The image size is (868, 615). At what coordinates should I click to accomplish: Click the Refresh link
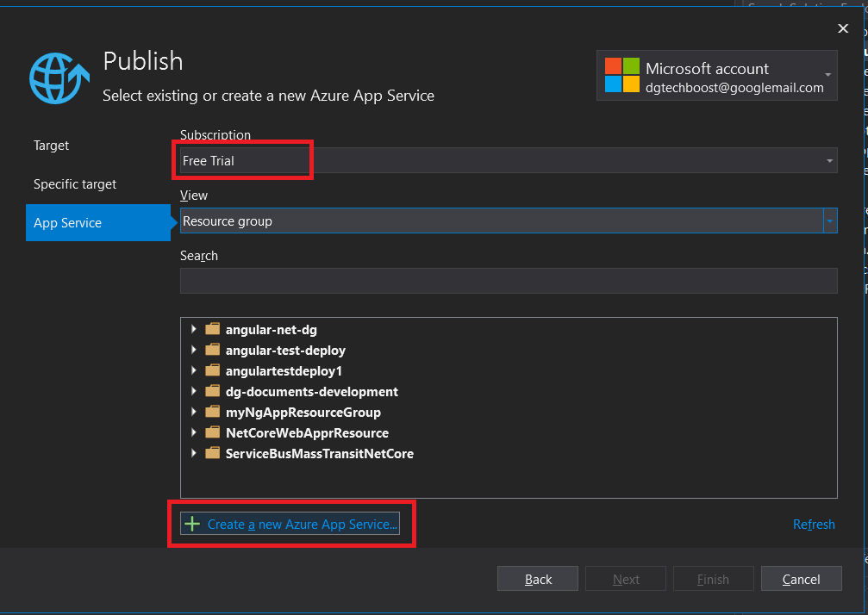813,525
